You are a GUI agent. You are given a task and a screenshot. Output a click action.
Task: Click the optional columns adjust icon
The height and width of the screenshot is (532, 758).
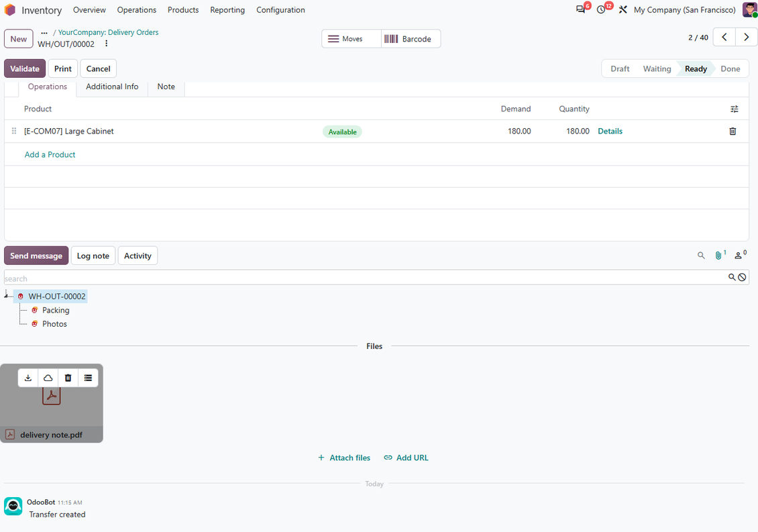click(x=735, y=109)
